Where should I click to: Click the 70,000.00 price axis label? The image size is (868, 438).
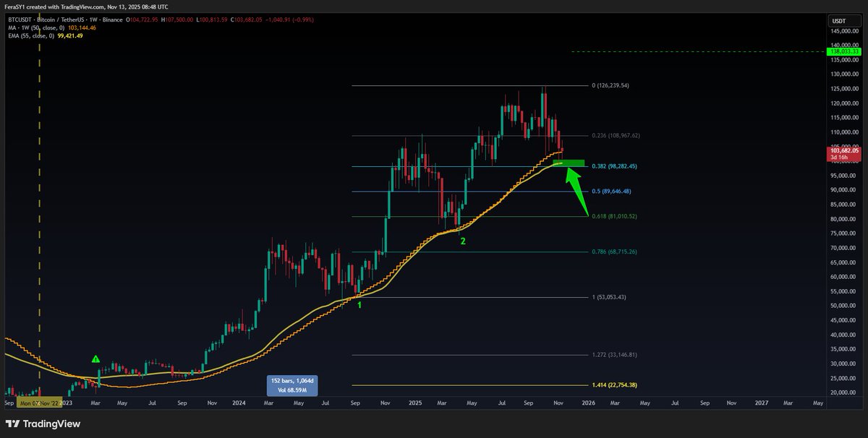pyautogui.click(x=843, y=248)
